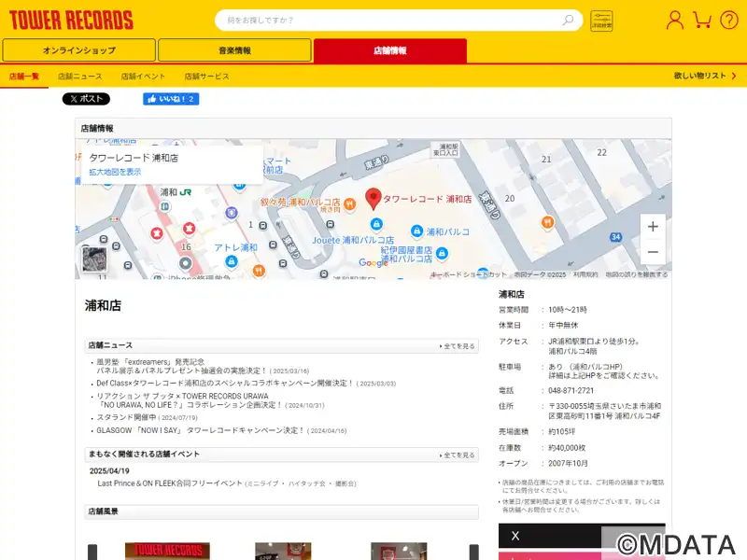Open the user account icon
Viewport: 747px width, 560px height.
[x=674, y=20]
